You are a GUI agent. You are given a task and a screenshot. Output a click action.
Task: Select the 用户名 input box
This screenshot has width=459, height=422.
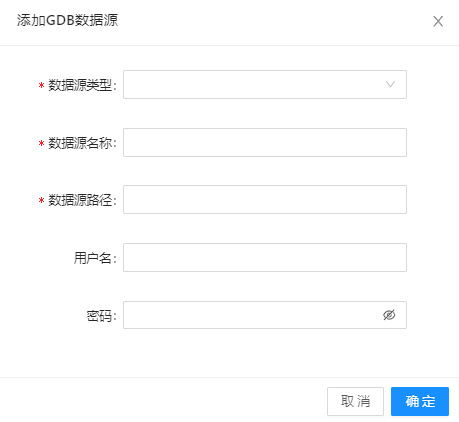[x=265, y=257]
